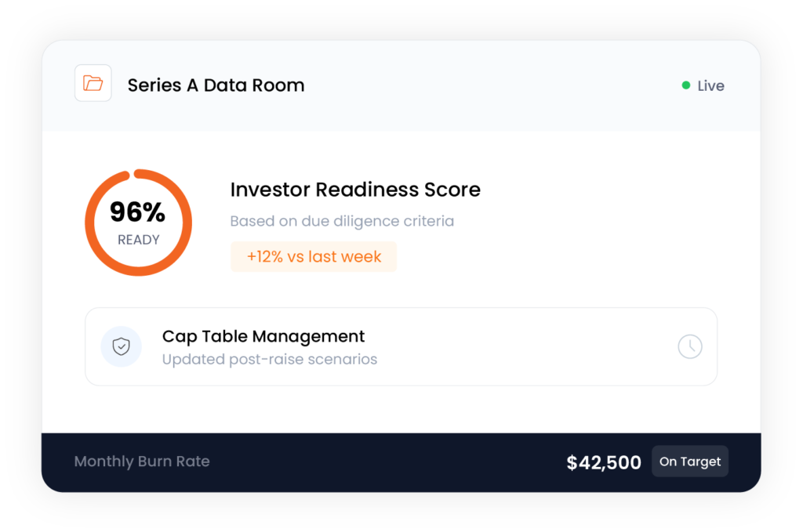Click "Updated post-raise scenarios" description
Screen dimensions: 803x532
coord(270,360)
